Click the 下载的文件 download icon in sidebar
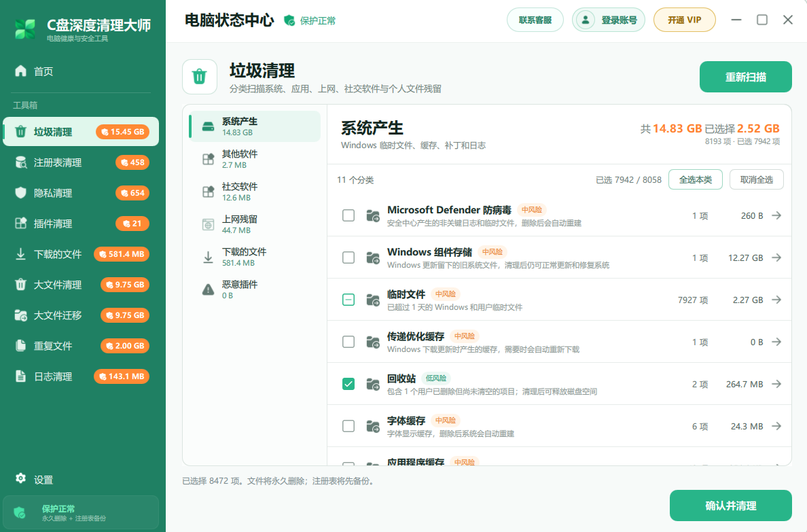This screenshot has height=532, width=807. 20,254
